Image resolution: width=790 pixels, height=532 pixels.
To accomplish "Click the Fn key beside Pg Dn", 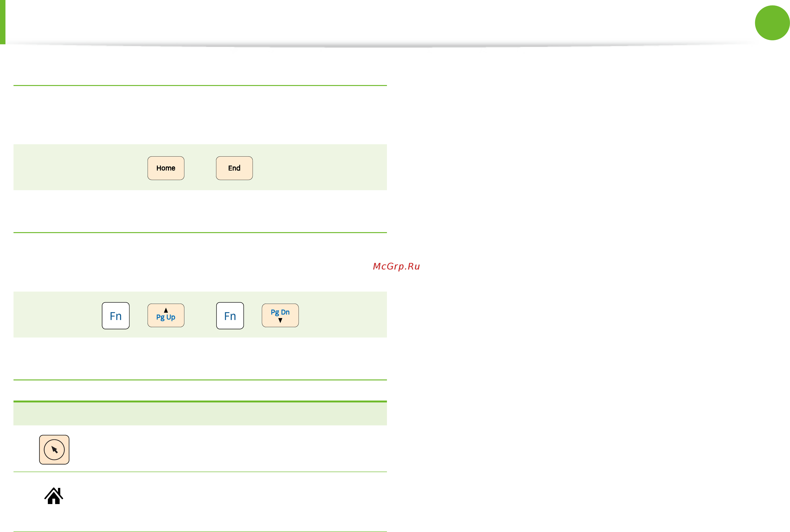I will click(x=230, y=316).
